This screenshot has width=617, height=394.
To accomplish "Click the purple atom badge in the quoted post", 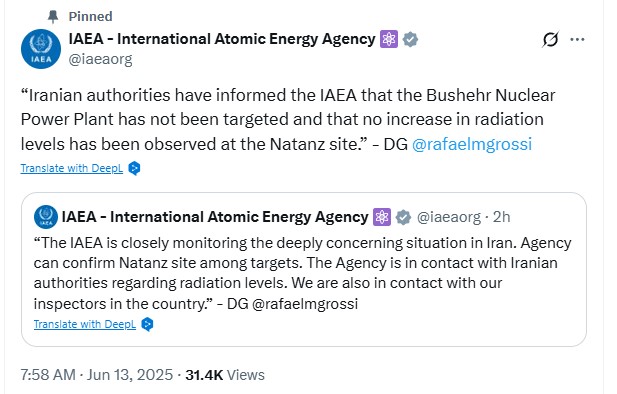I will point(382,217).
